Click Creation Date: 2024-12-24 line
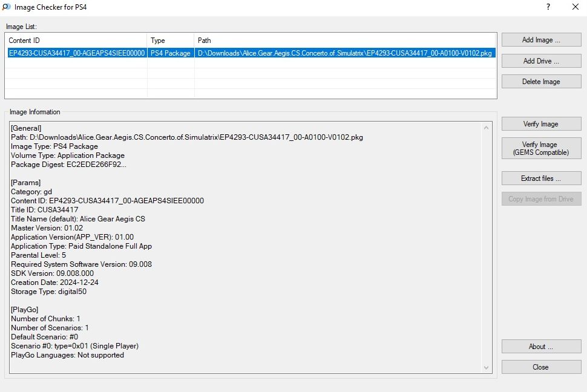The width and height of the screenshot is (587, 392). [54, 283]
